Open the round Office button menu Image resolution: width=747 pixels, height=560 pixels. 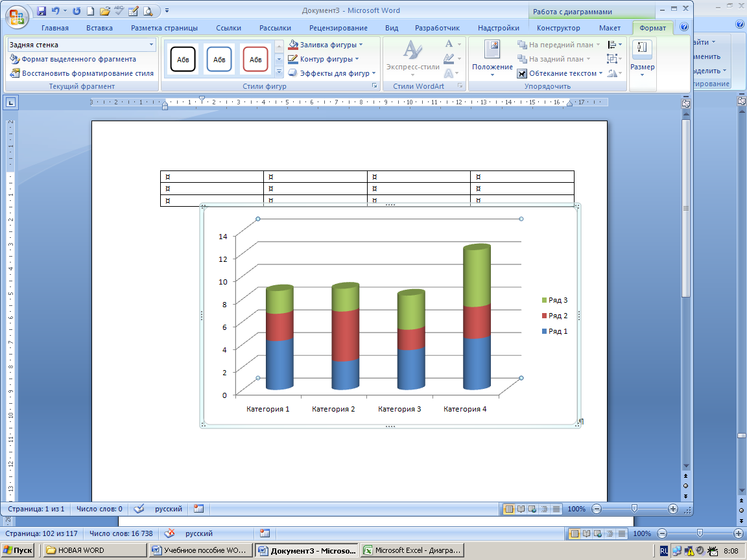tap(17, 17)
